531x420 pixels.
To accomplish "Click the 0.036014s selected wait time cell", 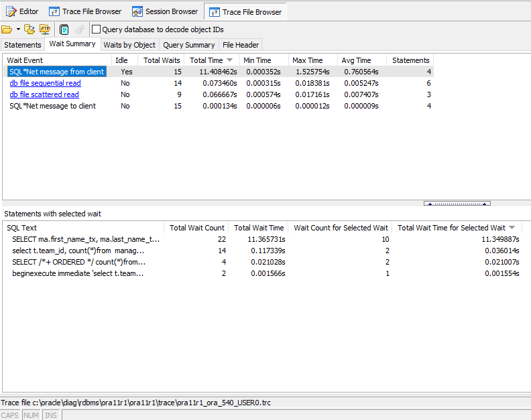I will tap(502, 251).
